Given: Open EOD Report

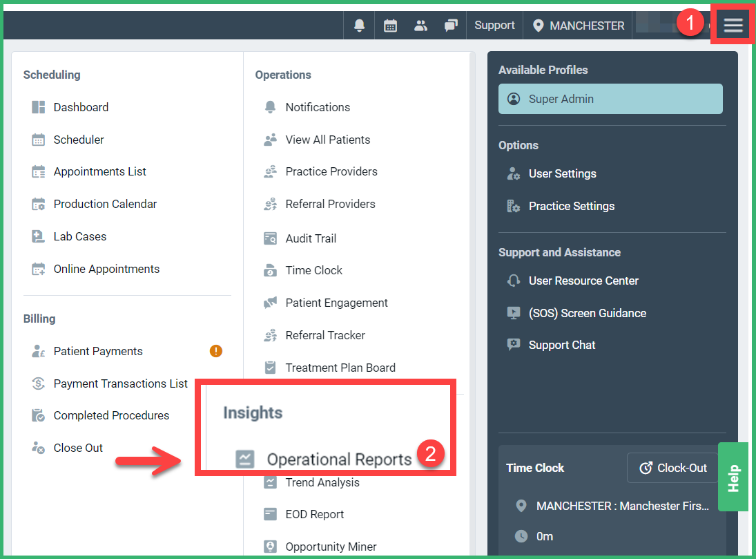Looking at the screenshot, I should [x=315, y=514].
